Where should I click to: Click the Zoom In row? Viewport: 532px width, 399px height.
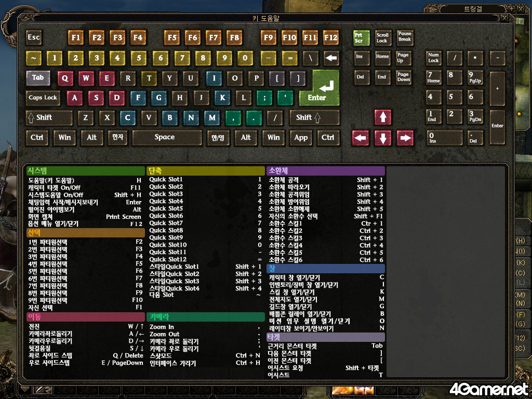click(206, 327)
